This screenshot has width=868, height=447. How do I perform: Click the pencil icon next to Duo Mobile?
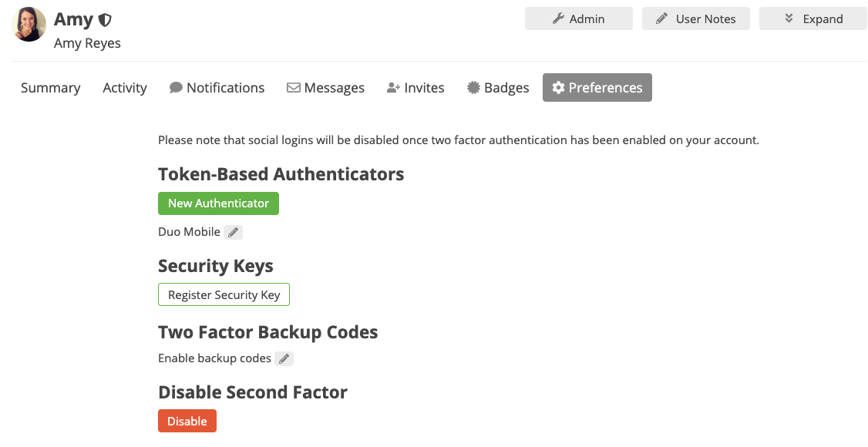click(233, 231)
